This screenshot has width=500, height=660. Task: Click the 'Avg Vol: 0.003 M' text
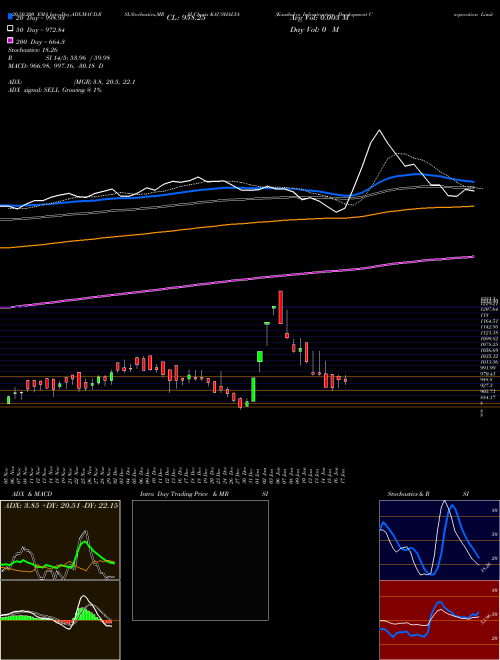coord(319,18)
